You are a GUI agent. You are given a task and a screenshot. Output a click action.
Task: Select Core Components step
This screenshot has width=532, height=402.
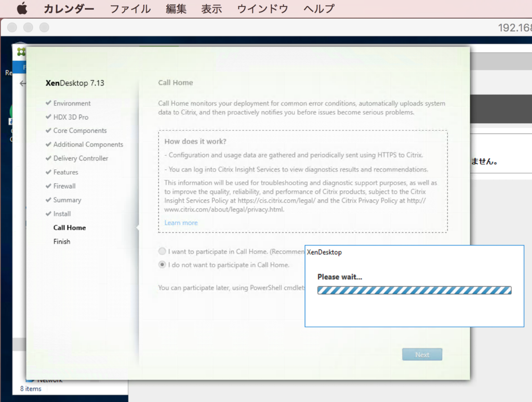80,131
